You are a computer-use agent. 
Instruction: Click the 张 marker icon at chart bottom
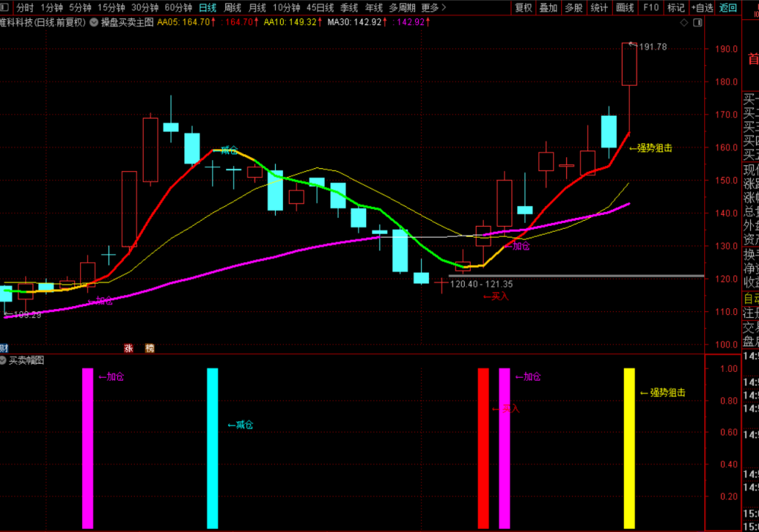(x=128, y=348)
